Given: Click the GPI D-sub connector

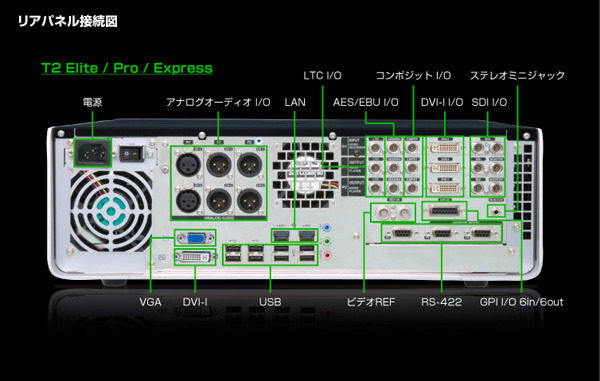Looking at the screenshot, I should (444, 211).
